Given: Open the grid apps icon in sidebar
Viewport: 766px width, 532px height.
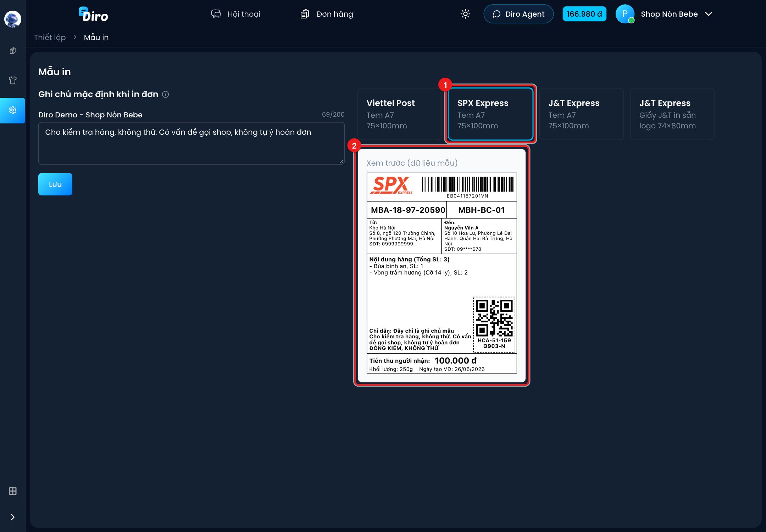Looking at the screenshot, I should point(12,491).
